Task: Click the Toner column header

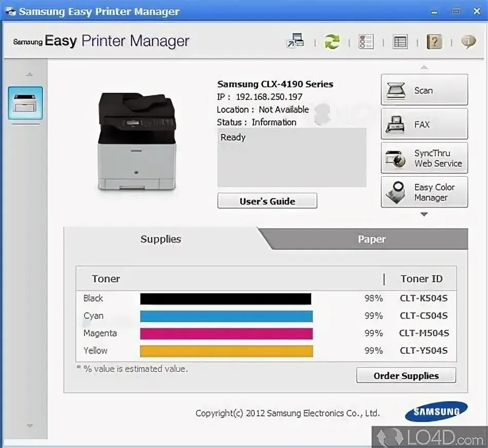Action: coord(106,279)
